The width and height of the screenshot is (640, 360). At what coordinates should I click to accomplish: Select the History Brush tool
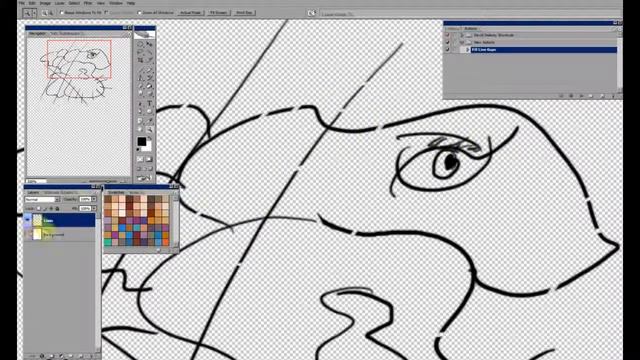pos(149,78)
